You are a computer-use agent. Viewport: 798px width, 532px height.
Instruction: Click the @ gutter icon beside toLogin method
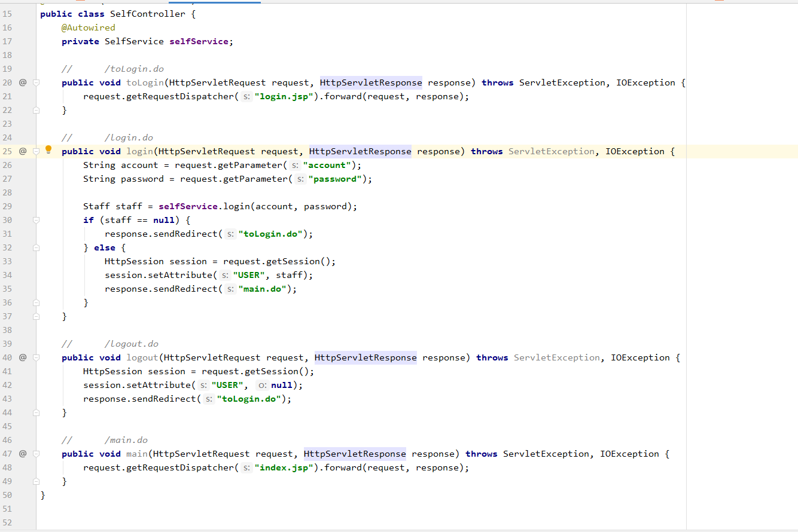23,82
